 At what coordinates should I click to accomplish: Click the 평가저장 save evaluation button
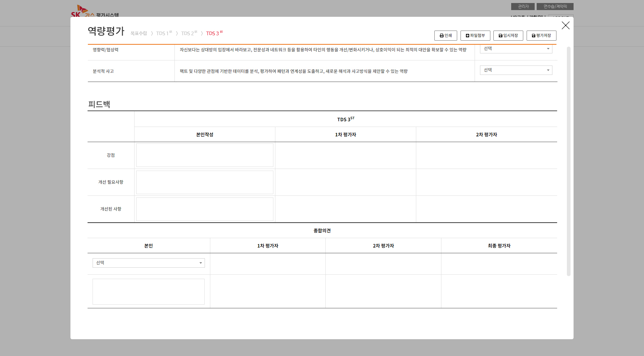[x=541, y=36]
